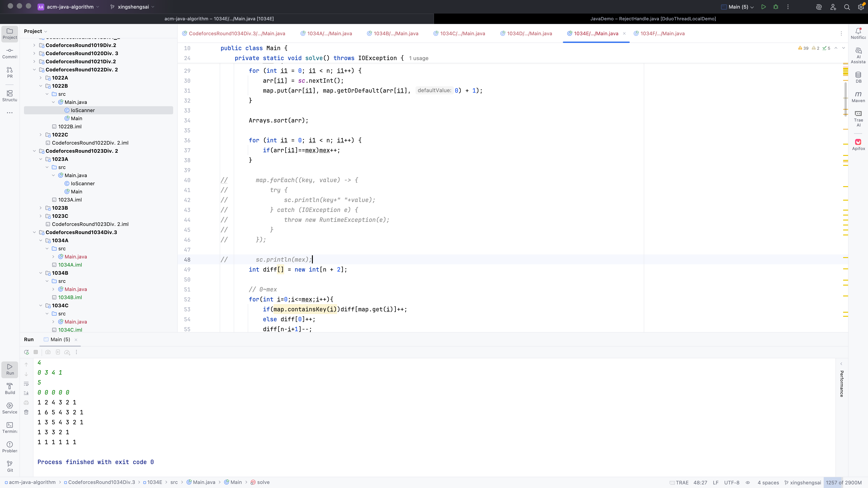
Task: Expand the CodeforcesRound1019Div.2 folder
Action: click(34, 45)
